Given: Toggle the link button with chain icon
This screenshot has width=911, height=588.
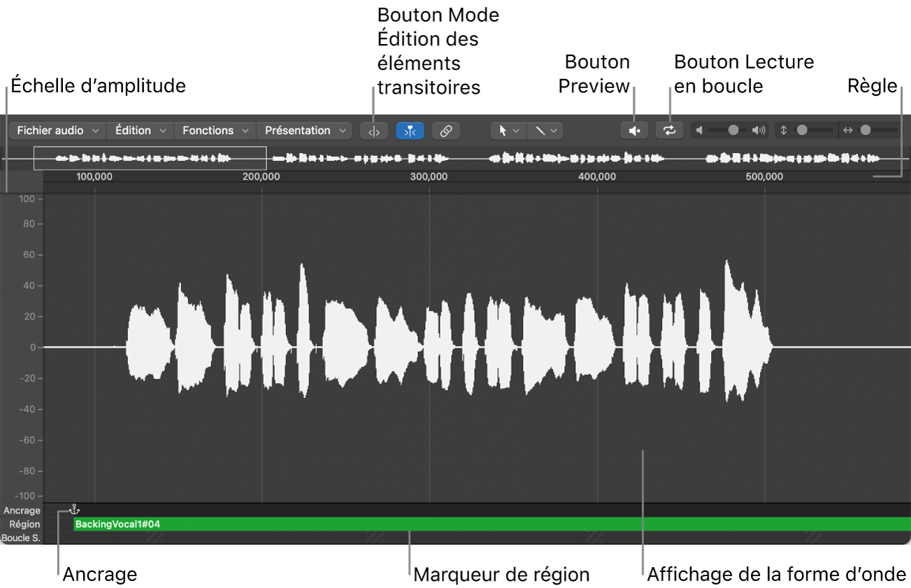Looking at the screenshot, I should coord(446,131).
